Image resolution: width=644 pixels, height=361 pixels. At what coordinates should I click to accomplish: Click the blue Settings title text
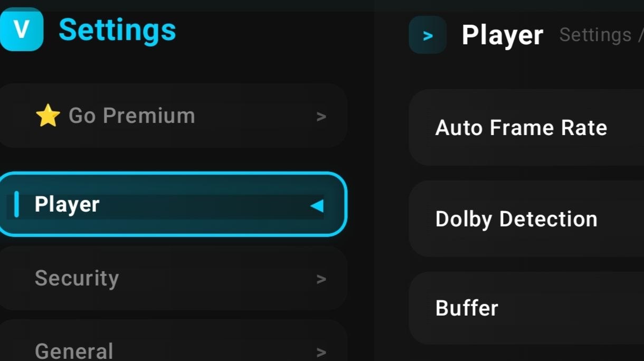[117, 29]
